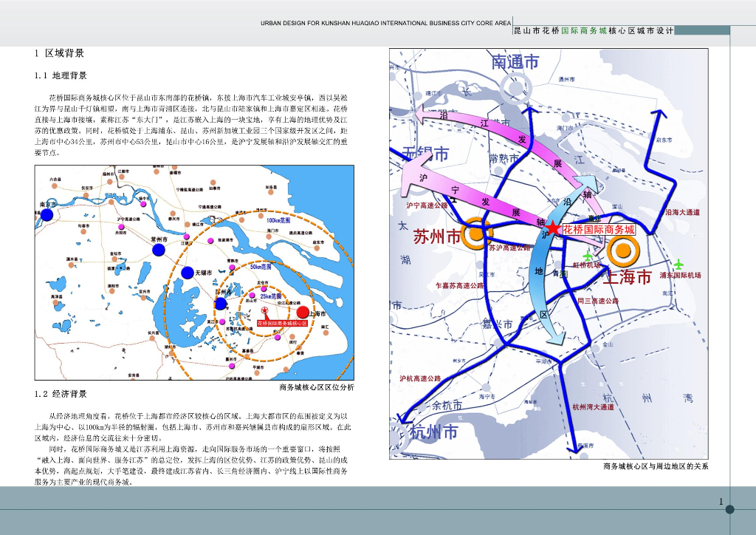Click the red star marking 花桥国际商务城

pyautogui.click(x=552, y=230)
